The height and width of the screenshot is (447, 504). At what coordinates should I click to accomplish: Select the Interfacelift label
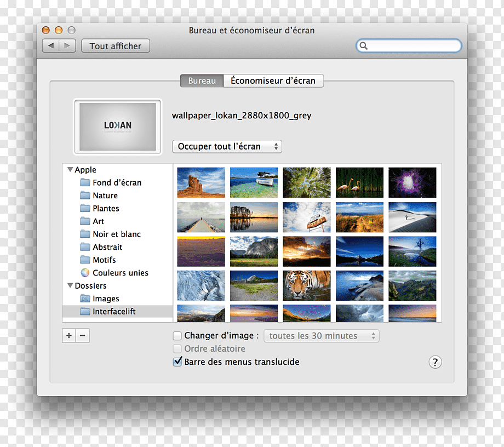coord(114,311)
